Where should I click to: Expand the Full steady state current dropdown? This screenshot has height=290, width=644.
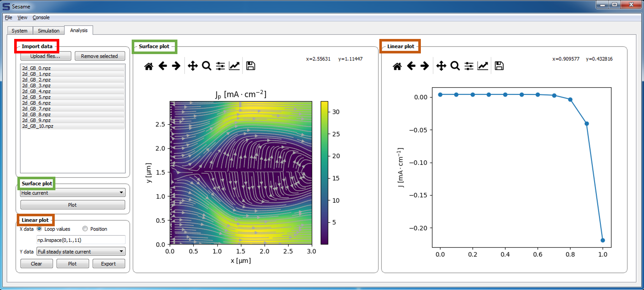point(81,251)
